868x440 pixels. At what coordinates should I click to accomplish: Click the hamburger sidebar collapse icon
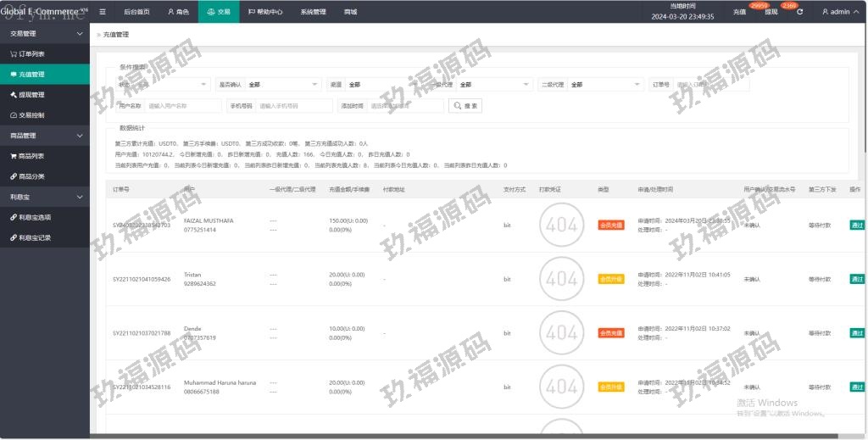[x=103, y=12]
